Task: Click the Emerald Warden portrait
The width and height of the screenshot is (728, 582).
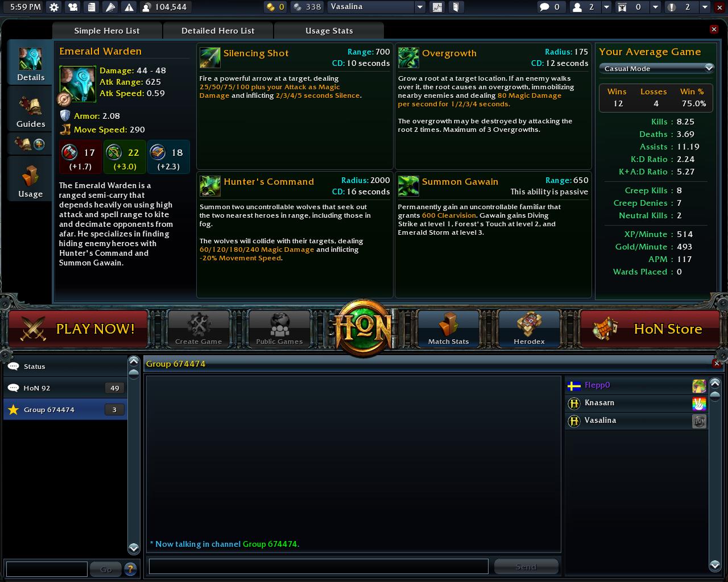Action: point(77,84)
